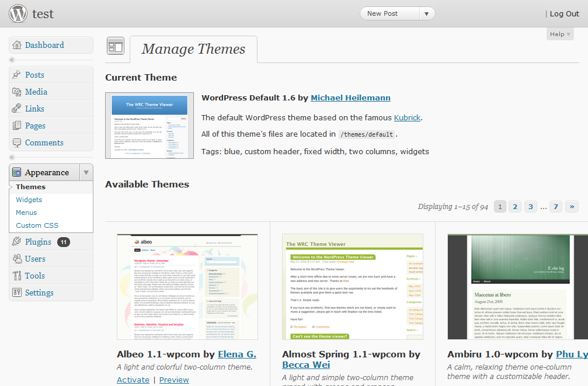This screenshot has height=386, width=588.
Task: Go to themes page 1
Action: tap(500, 207)
